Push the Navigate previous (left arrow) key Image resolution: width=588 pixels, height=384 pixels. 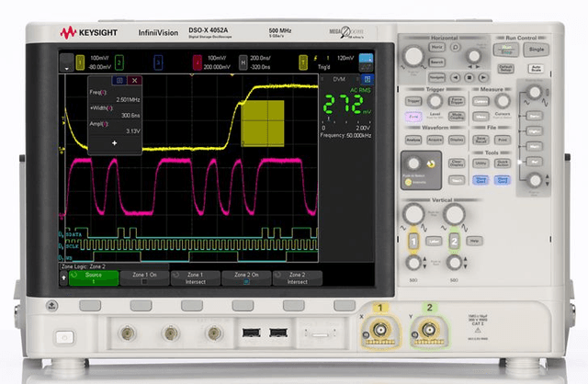455,77
